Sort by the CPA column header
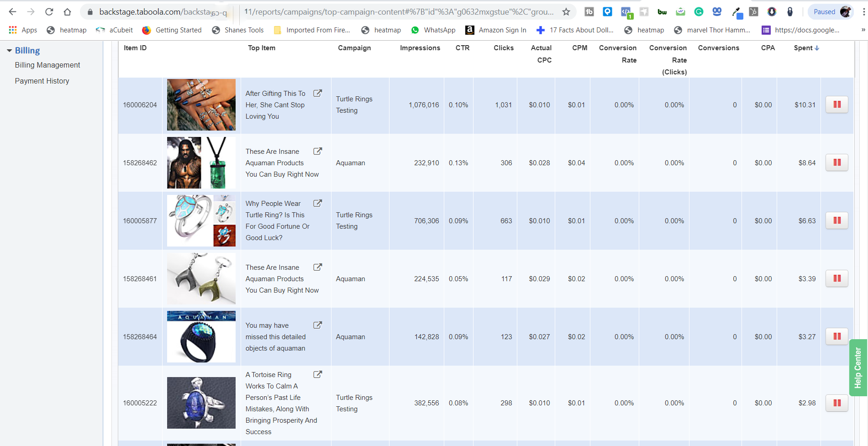868x446 pixels. coord(768,48)
